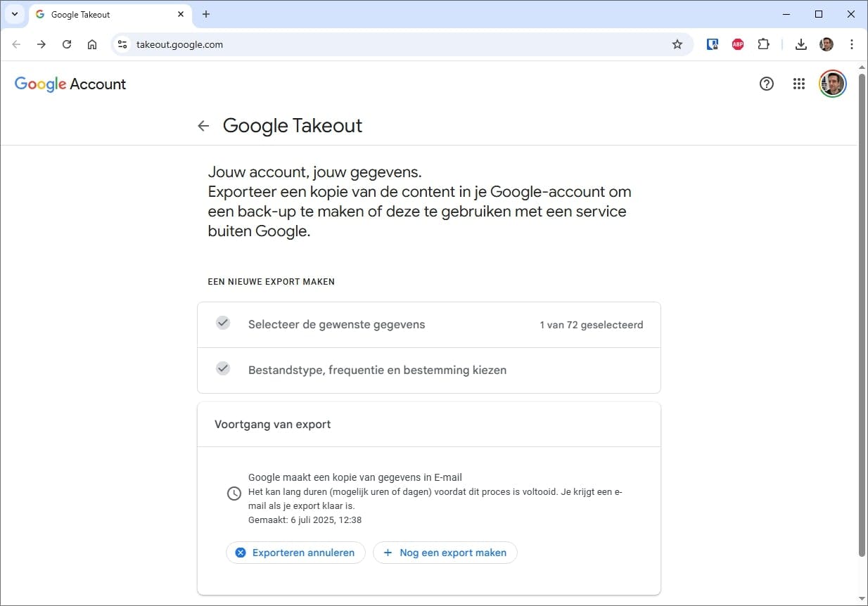Open the Chrome Extensions puzzle icon
Viewport: 868px width, 606px height.
click(x=763, y=44)
